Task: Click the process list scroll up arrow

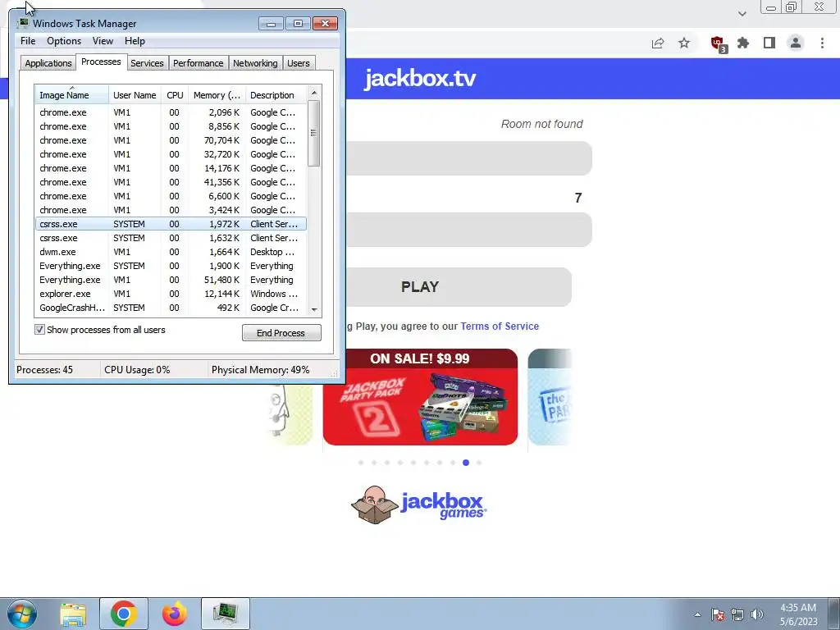Action: tap(314, 92)
